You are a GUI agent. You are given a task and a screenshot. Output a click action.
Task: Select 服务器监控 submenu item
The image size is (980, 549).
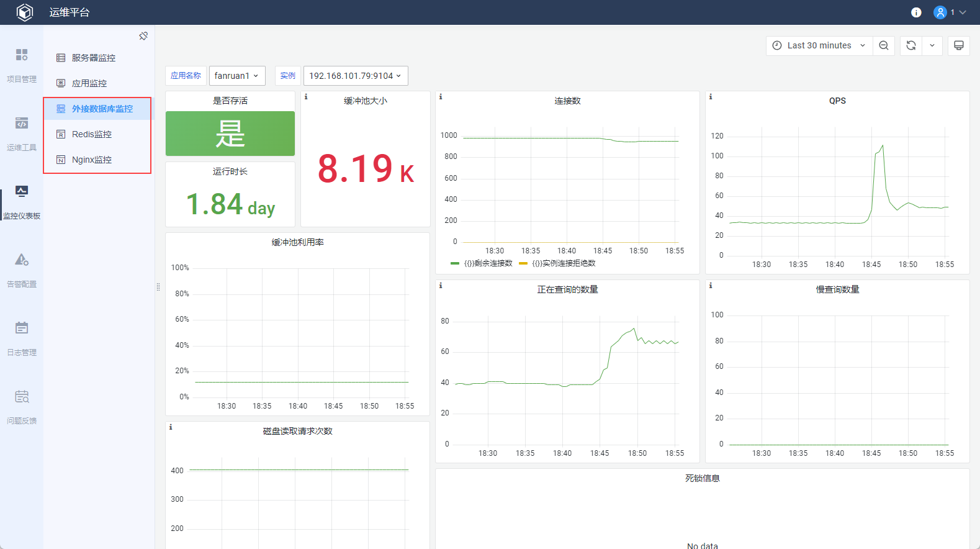coord(97,58)
